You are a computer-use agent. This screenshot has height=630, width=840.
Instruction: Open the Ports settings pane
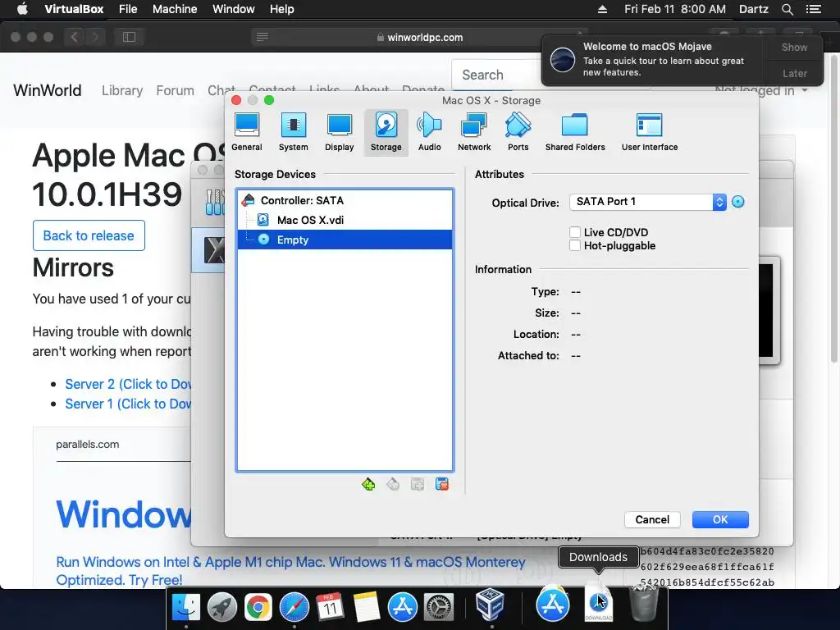click(518, 132)
